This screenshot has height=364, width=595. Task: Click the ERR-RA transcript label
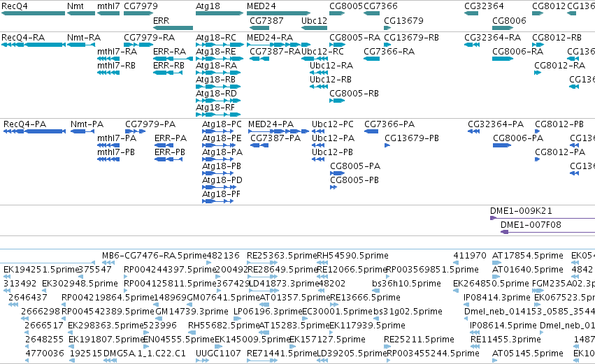pyautogui.click(x=170, y=52)
